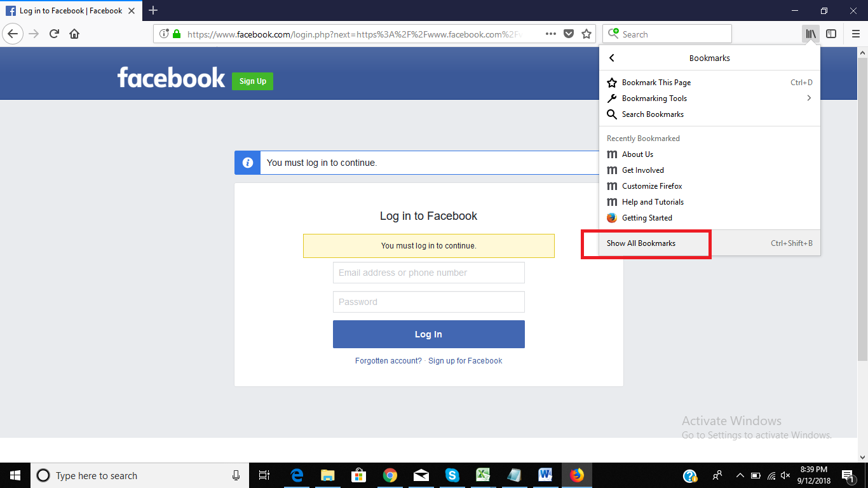
Task: Open the Firefox hamburger menu
Action: pyautogui.click(x=856, y=34)
